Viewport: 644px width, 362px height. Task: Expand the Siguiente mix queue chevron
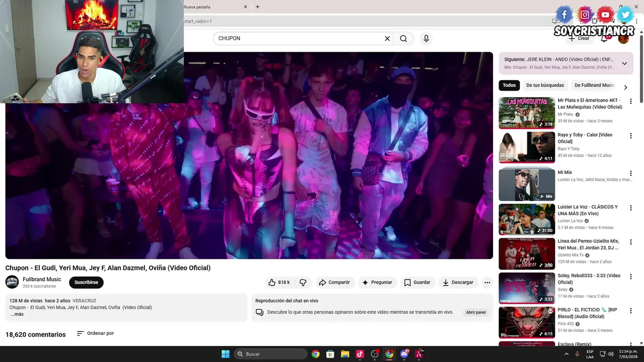(624, 63)
